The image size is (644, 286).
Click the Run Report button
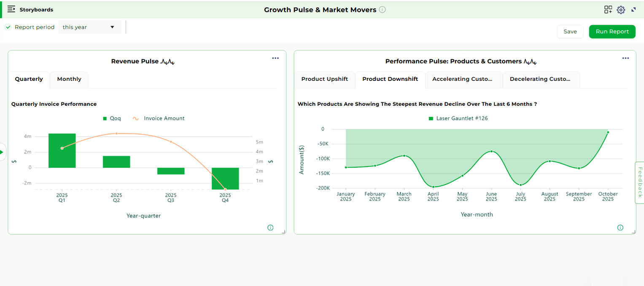tap(612, 32)
